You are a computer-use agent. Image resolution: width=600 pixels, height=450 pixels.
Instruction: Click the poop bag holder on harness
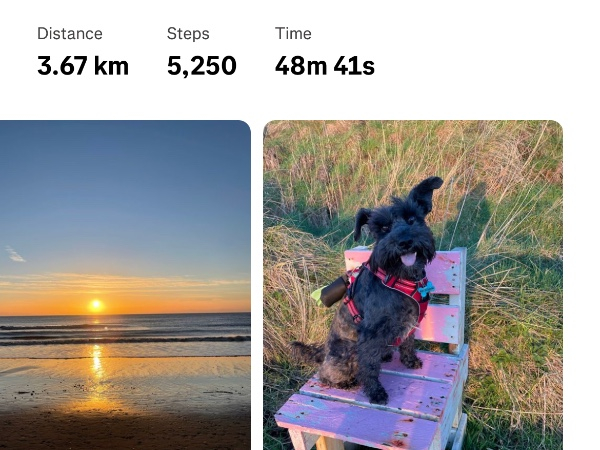(x=334, y=292)
